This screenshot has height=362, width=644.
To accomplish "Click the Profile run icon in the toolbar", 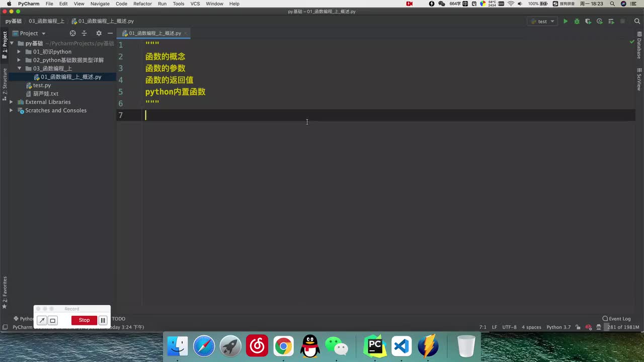I will pyautogui.click(x=599, y=21).
